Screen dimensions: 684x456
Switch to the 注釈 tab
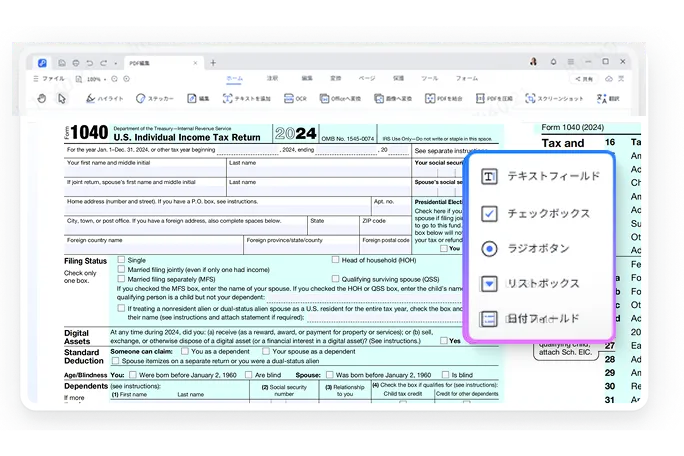tap(272, 78)
